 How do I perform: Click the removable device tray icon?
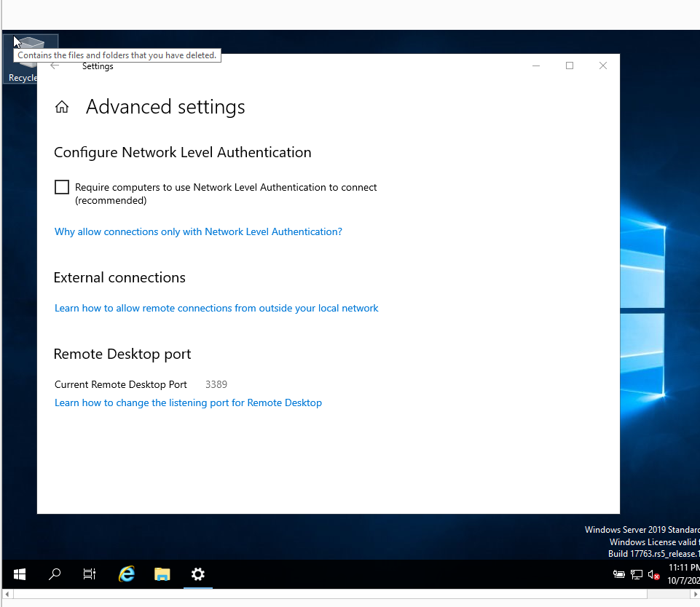[618, 574]
